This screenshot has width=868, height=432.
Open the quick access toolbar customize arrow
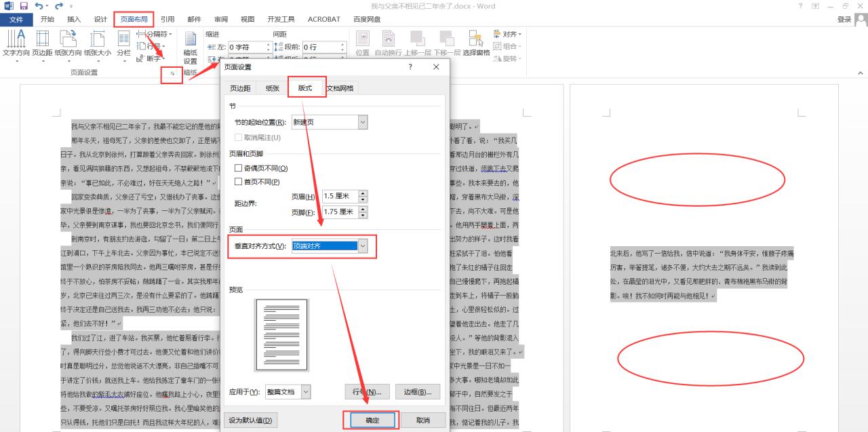coord(71,5)
